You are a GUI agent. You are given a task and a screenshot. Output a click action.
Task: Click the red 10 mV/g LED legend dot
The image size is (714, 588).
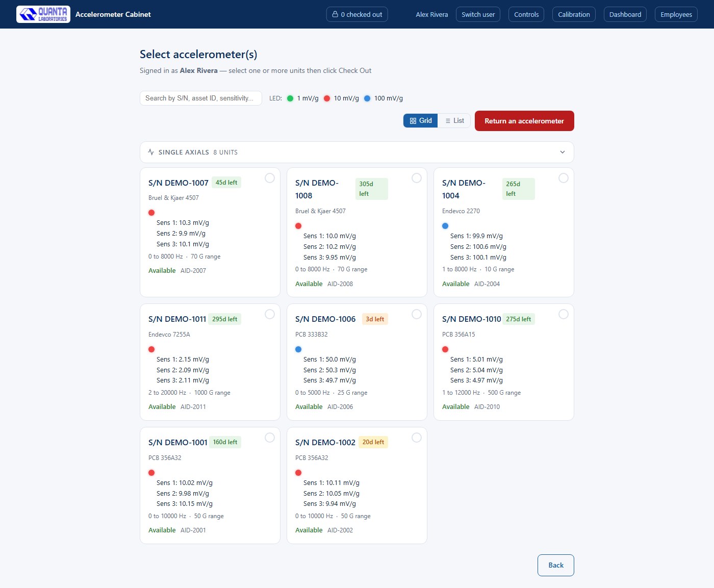click(x=327, y=98)
